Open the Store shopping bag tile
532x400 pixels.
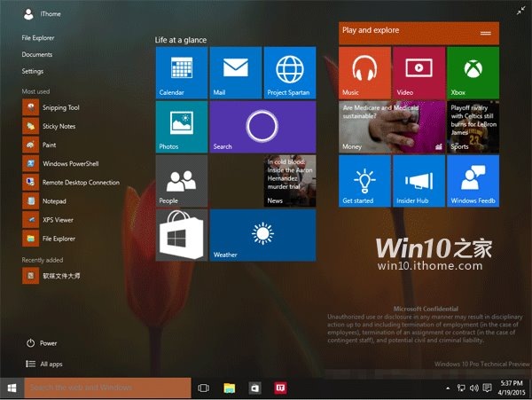point(182,235)
